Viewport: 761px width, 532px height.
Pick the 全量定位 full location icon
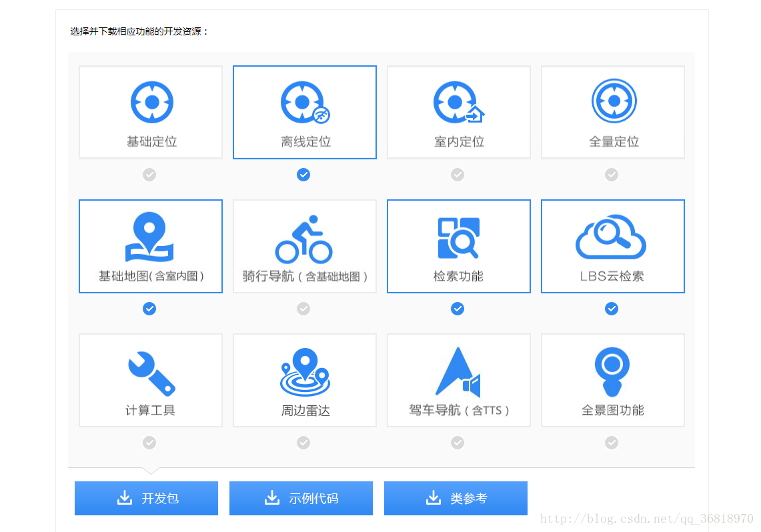pyautogui.click(x=614, y=101)
